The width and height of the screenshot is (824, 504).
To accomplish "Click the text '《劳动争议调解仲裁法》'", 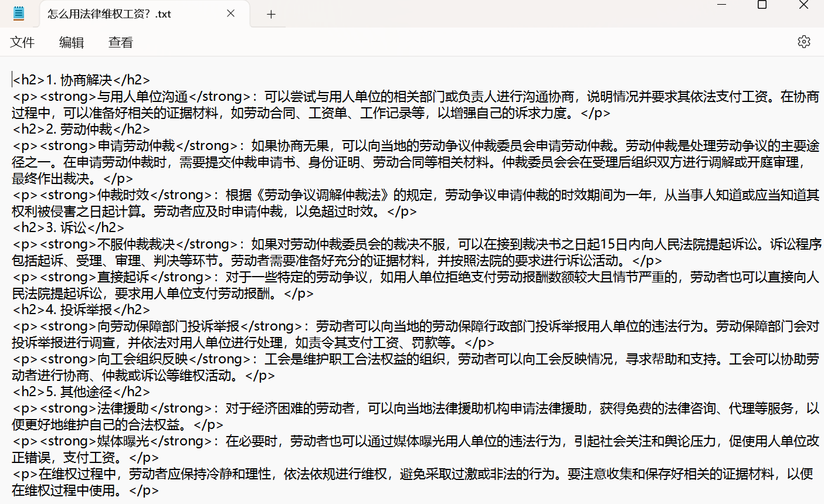I will 323,195.
